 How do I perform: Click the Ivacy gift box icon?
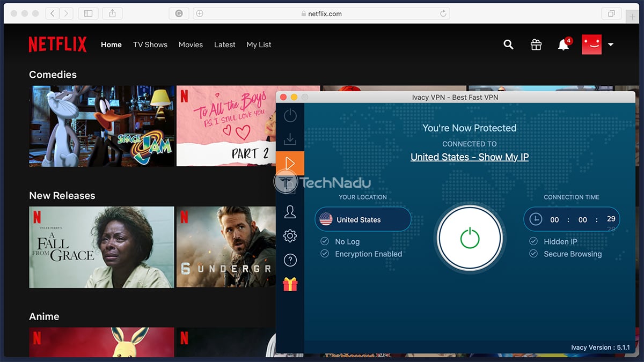[290, 284]
